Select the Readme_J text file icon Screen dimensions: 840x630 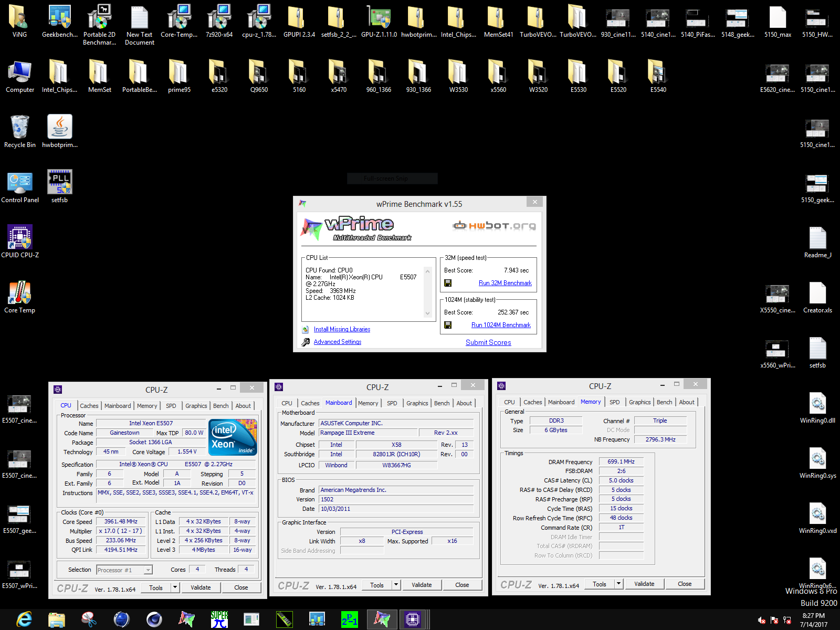(817, 241)
